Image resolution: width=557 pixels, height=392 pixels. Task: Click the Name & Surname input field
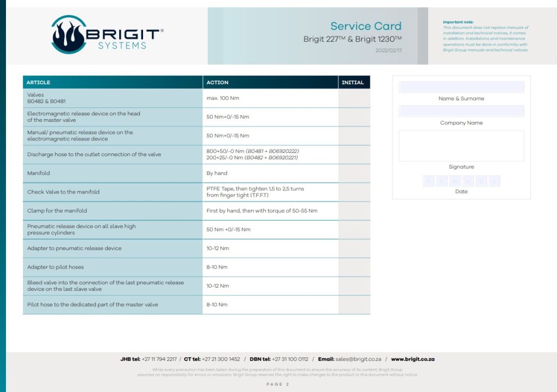point(461,87)
